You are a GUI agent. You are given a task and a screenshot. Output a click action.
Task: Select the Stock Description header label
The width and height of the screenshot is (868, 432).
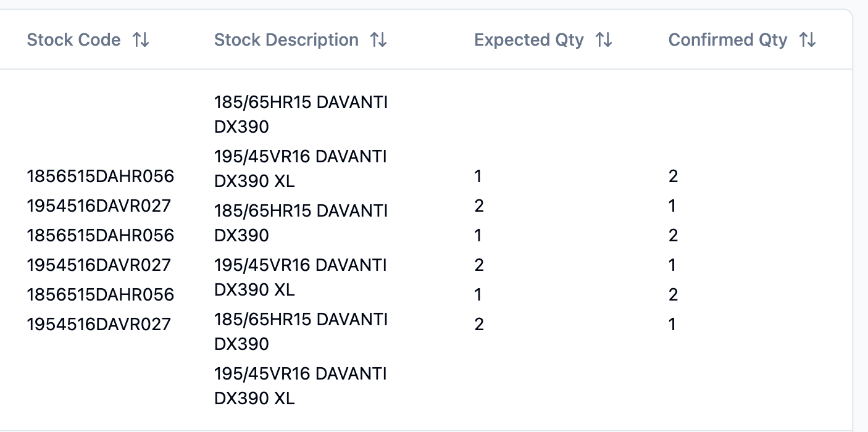(x=286, y=40)
